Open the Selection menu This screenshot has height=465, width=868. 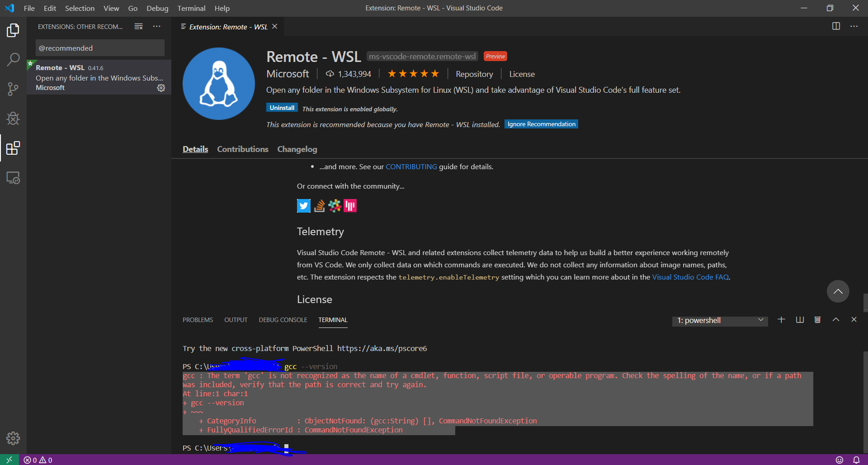(x=80, y=8)
